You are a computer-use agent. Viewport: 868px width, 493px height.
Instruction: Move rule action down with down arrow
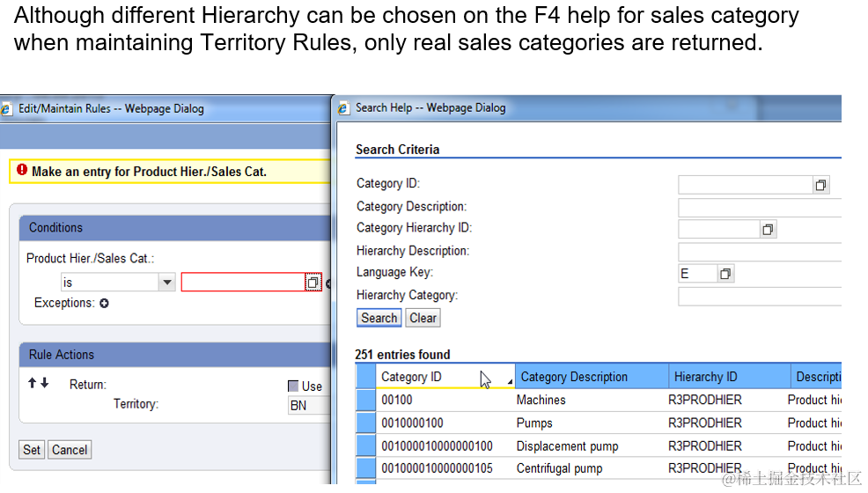click(x=45, y=382)
